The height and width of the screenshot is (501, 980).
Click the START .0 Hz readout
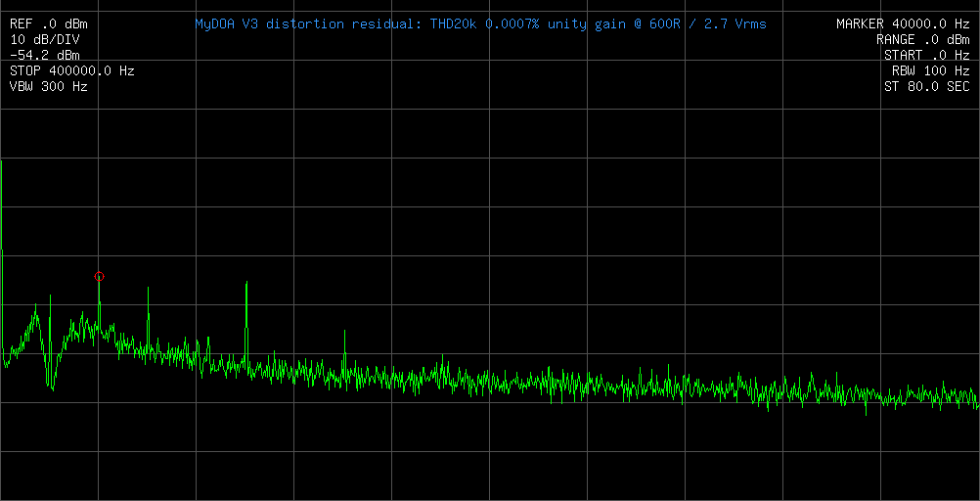coord(927,56)
